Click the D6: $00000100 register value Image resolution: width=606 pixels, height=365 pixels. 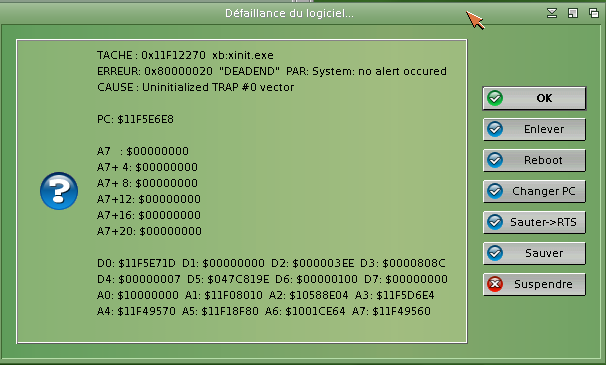[317, 280]
